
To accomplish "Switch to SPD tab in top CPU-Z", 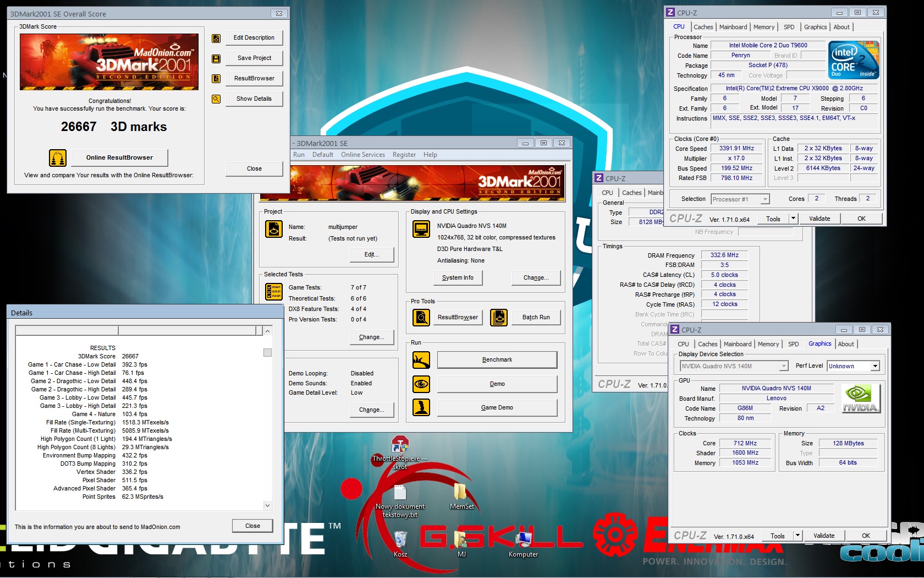I will [789, 27].
